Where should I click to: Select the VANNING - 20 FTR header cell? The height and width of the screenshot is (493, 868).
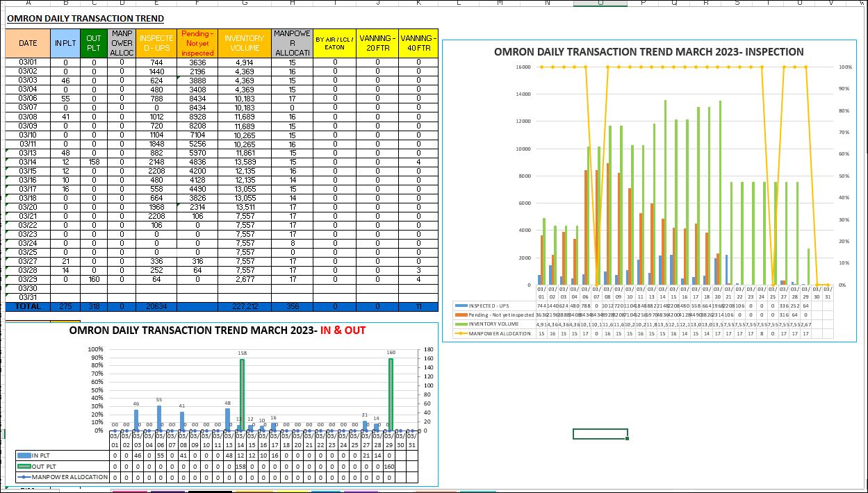click(x=377, y=43)
